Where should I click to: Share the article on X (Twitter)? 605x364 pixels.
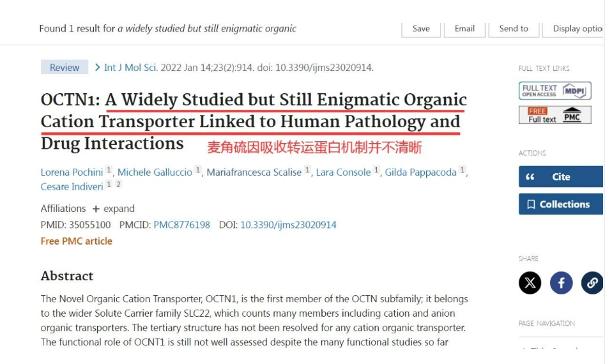click(530, 283)
